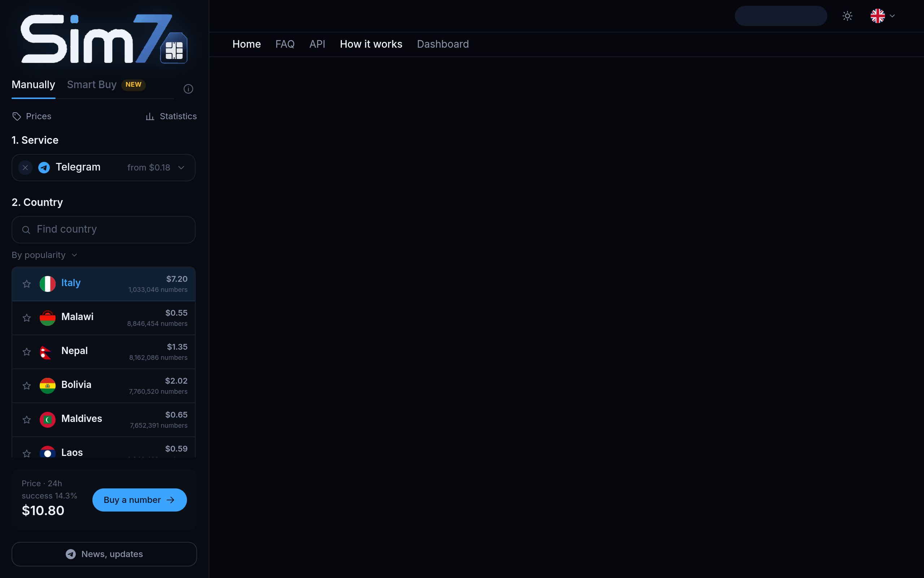Viewport: 924px width, 578px height.
Task: Favorite Nepal with the star
Action: (27, 352)
